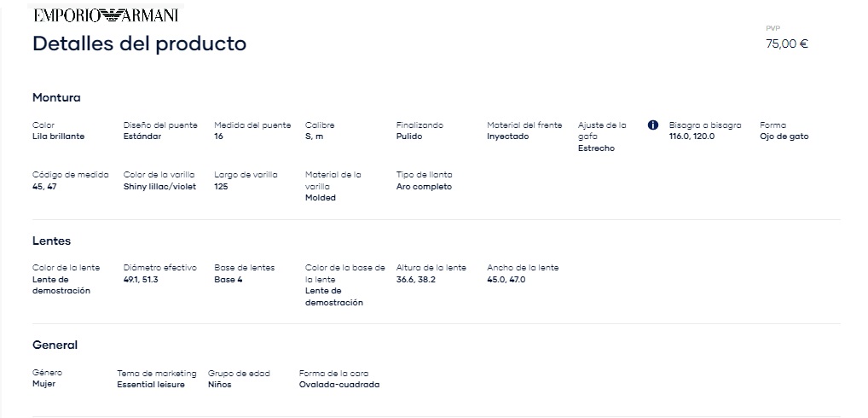Click the Base 4 lens base value

228,280
